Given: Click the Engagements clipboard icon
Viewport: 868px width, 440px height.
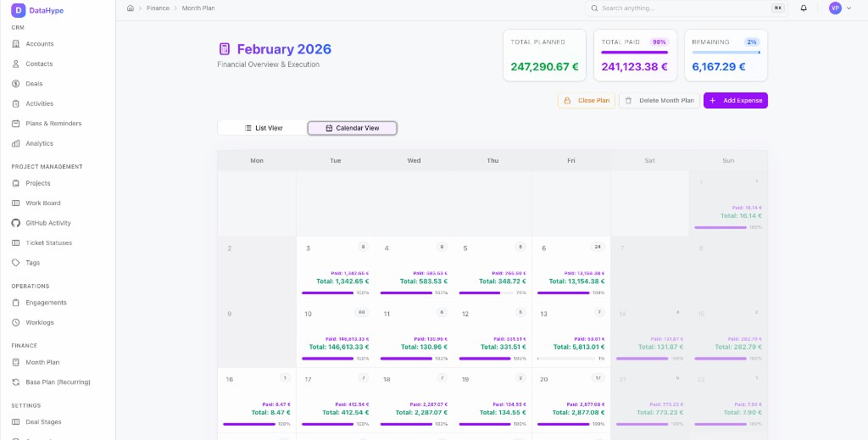Looking at the screenshot, I should [15, 303].
